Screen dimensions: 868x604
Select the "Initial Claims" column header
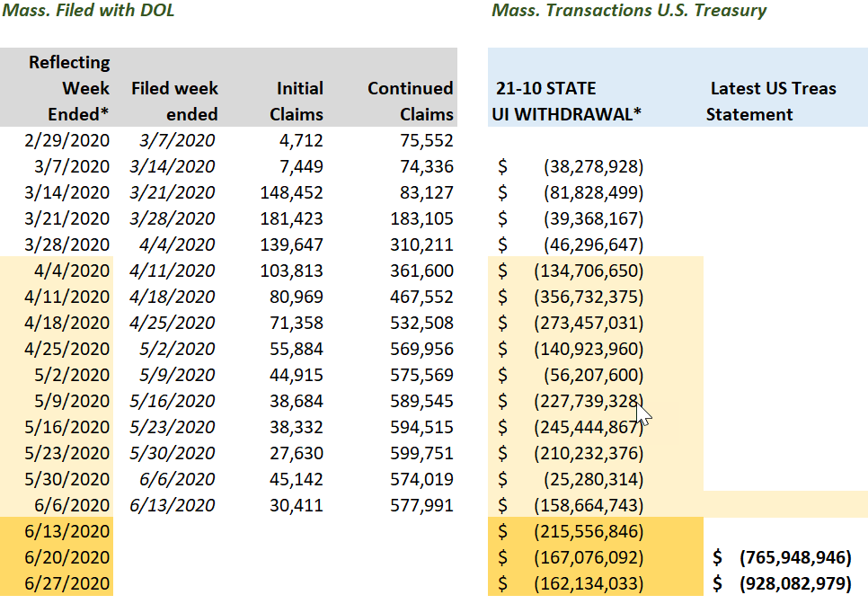(299, 101)
